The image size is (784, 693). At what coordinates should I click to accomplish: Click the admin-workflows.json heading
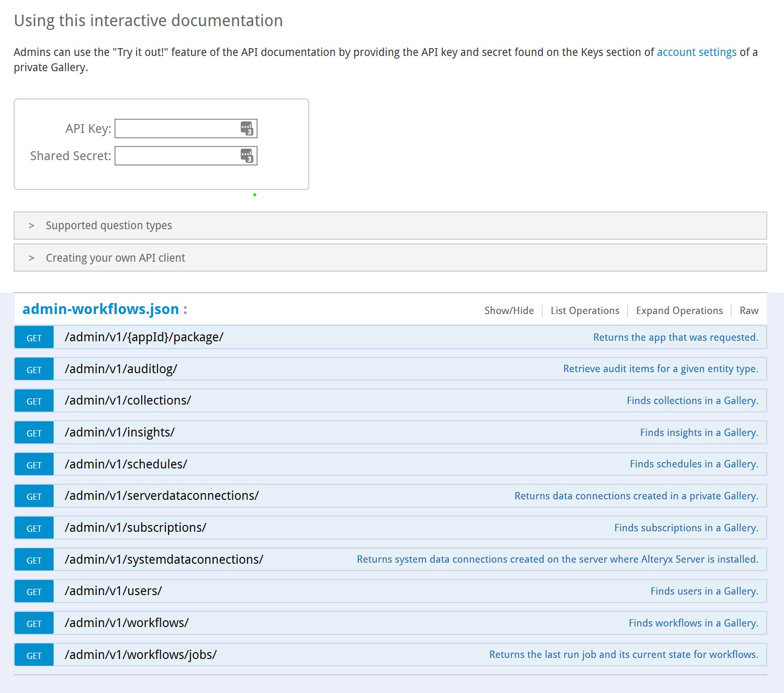(99, 309)
